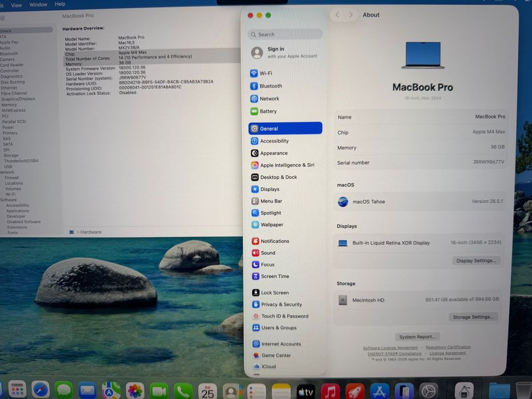
Task: Select Hardware UUID row in System Information
Action: pos(140,83)
